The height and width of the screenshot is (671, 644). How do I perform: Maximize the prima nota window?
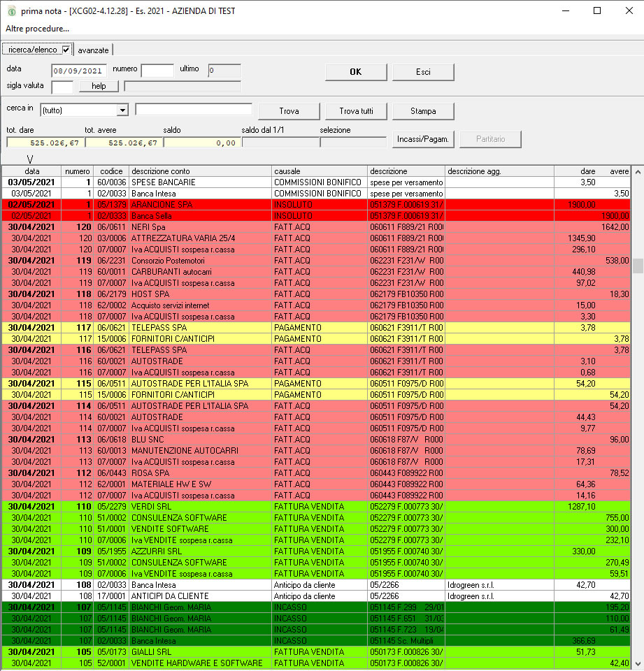597,10
